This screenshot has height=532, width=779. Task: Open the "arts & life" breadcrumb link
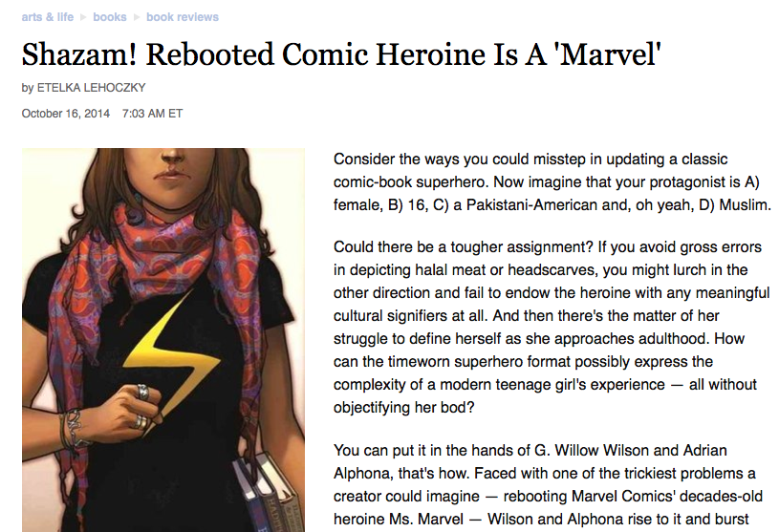(47, 17)
